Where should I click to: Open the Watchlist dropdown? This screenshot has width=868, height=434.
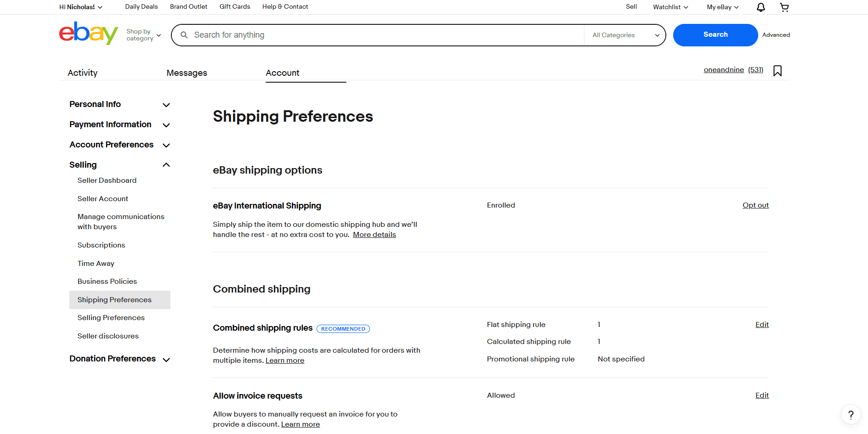tap(669, 7)
